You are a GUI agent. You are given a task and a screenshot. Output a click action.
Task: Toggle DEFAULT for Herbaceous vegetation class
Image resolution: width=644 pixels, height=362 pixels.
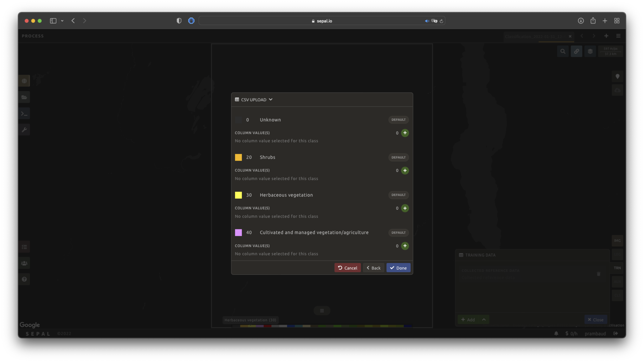398,195
